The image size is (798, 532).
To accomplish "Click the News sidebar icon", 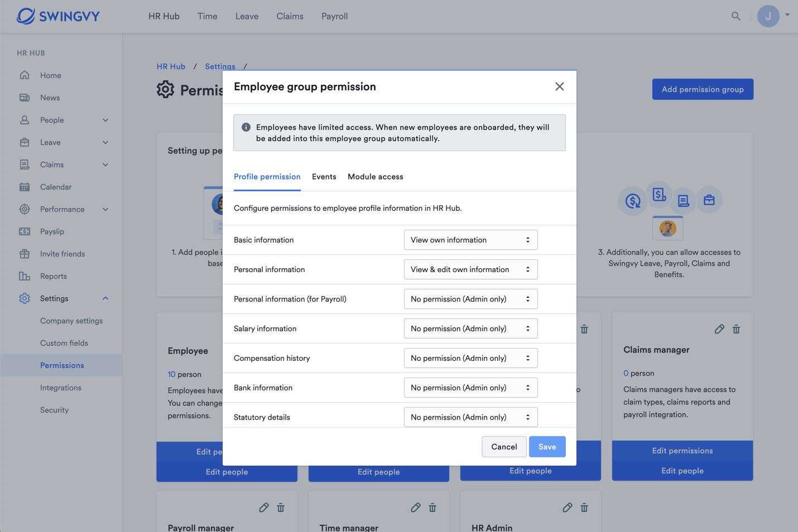I will (25, 98).
